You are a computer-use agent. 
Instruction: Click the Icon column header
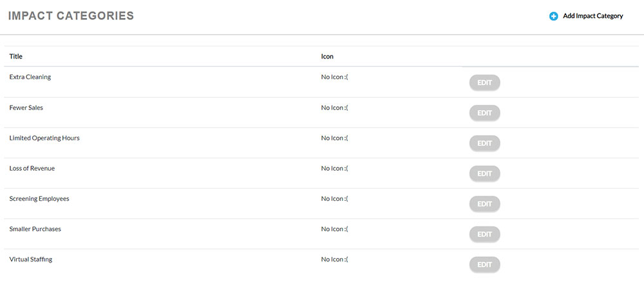[327, 57]
